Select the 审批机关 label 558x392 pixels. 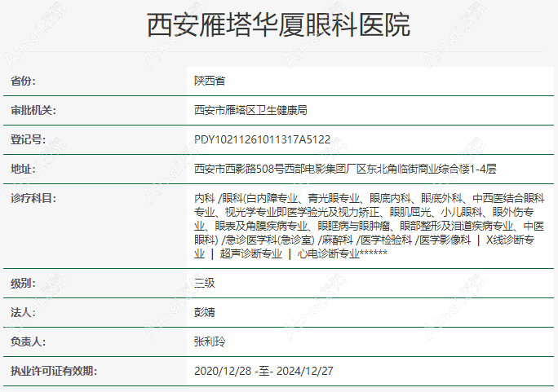point(33,110)
